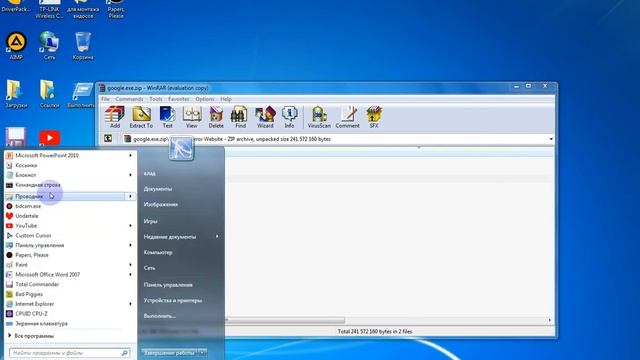Click the Extract To toolbar icon
The width and height of the screenshot is (640, 360).
pyautogui.click(x=141, y=117)
